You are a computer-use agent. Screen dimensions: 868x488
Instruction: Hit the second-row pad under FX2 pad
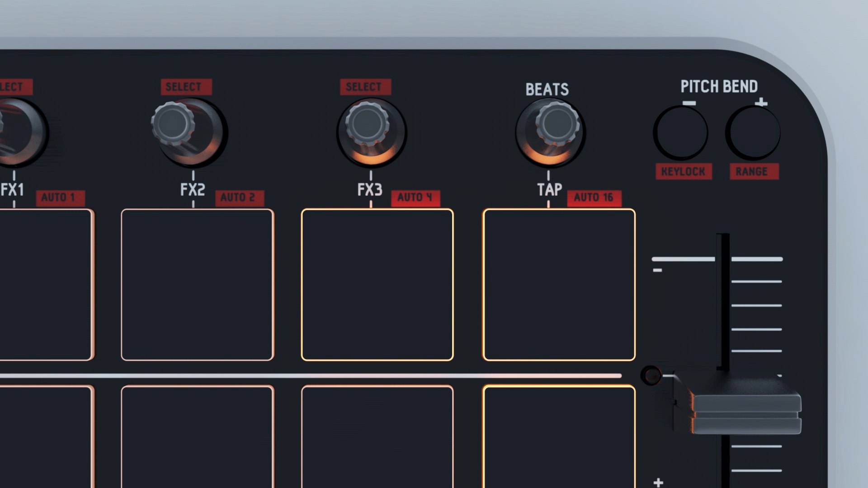pyautogui.click(x=198, y=436)
